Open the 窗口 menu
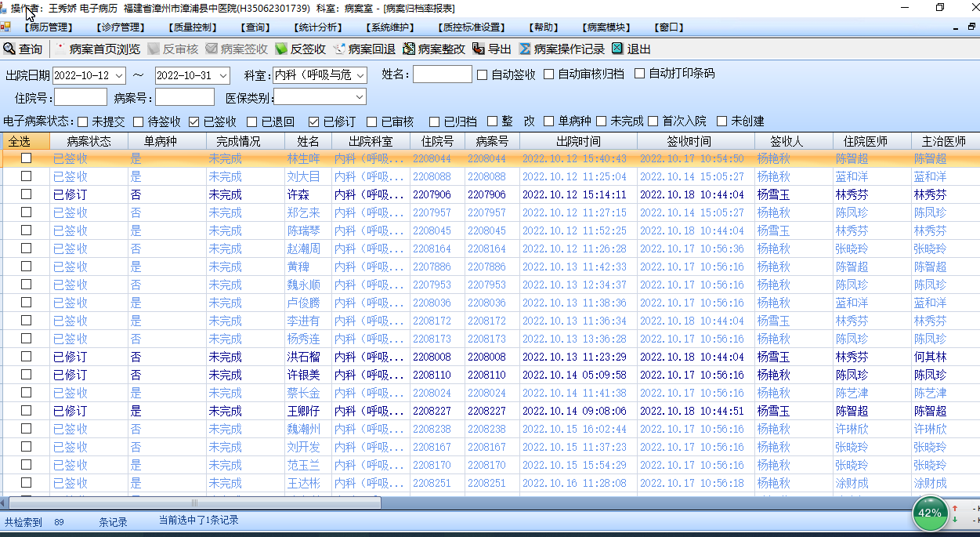 pyautogui.click(x=669, y=27)
